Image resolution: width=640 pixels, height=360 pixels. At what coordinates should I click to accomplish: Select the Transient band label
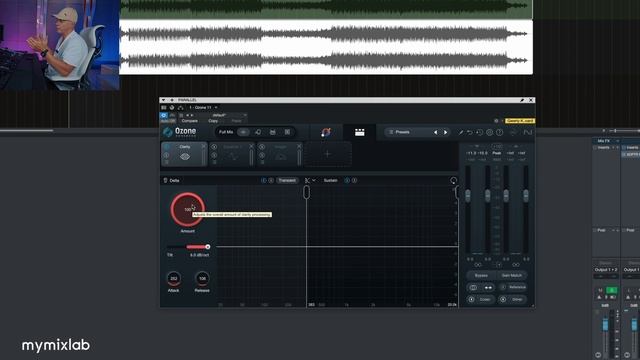(287, 180)
